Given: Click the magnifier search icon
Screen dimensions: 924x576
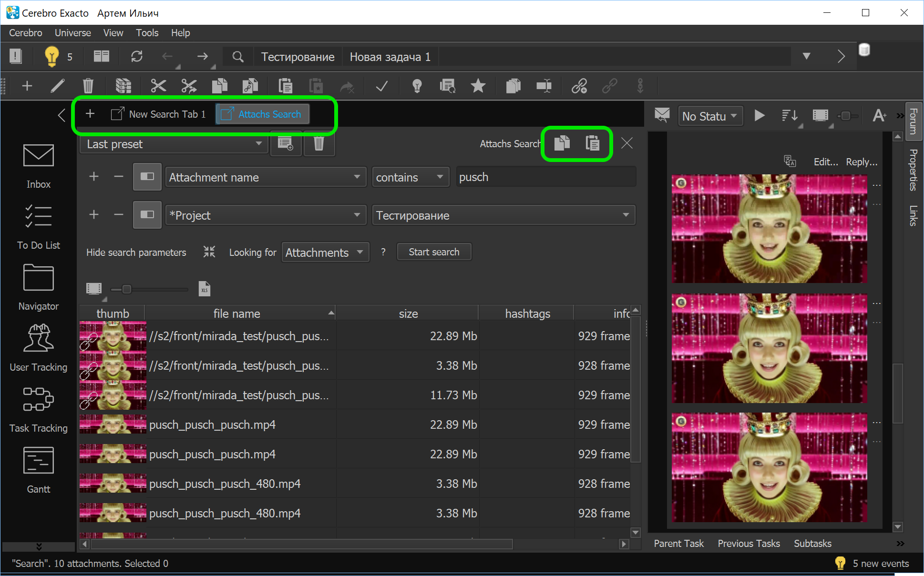Looking at the screenshot, I should tap(238, 57).
